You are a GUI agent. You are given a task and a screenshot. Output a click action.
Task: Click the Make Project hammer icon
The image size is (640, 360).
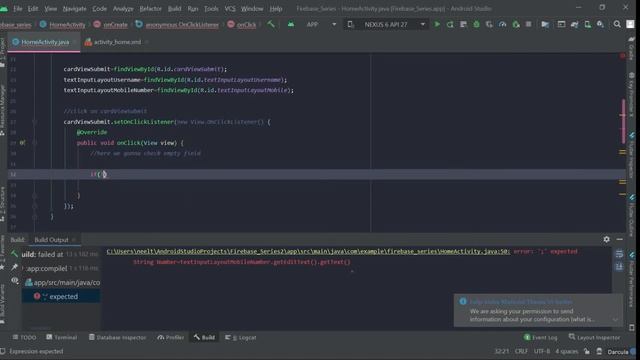(271, 24)
